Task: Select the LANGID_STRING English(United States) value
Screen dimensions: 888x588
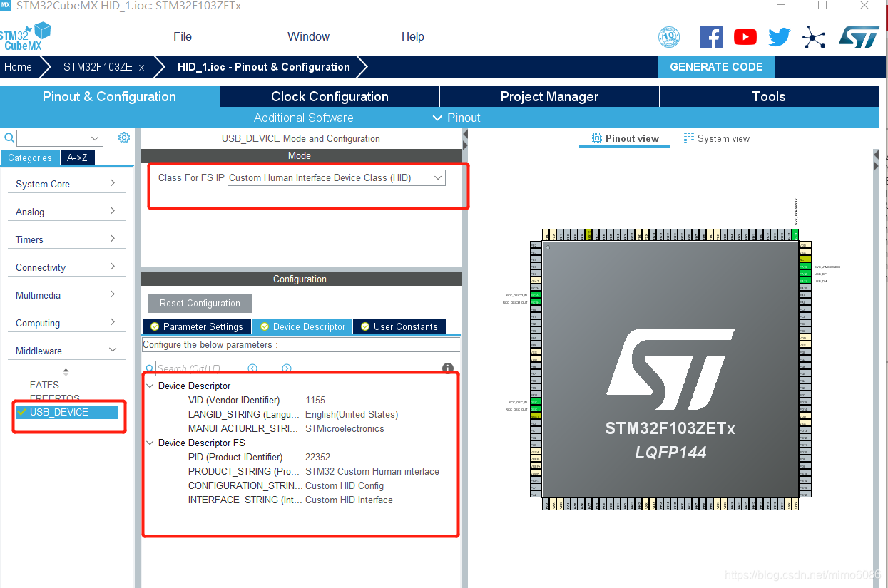Action: 352,414
